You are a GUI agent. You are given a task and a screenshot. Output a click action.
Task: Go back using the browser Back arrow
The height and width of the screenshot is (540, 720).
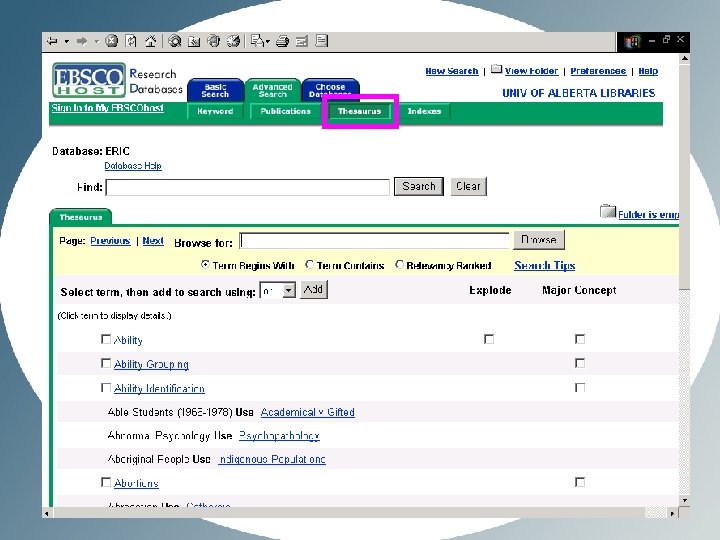click(52, 41)
